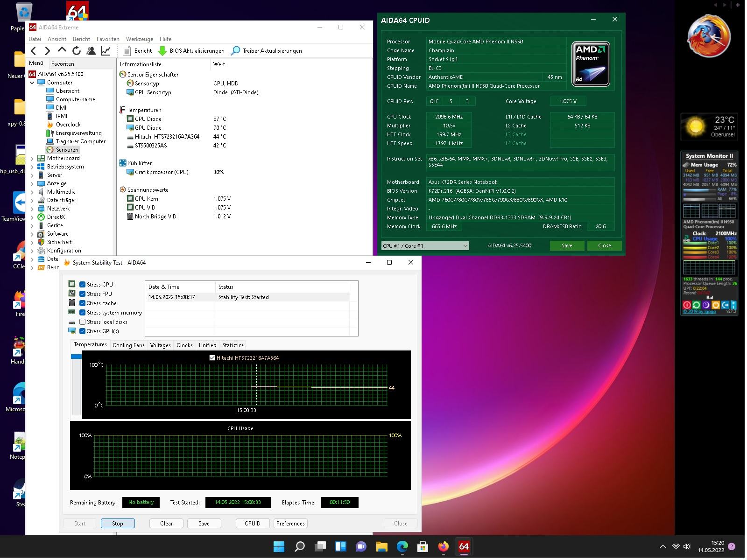Refresh the AIDA64 page via toolbar icon

pos(77,51)
